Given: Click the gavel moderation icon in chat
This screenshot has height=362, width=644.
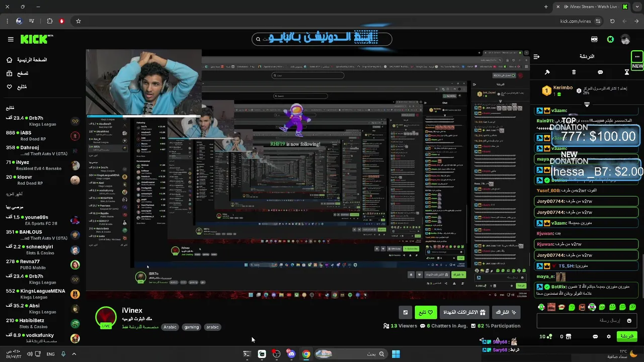Looking at the screenshot, I should click(x=547, y=72).
